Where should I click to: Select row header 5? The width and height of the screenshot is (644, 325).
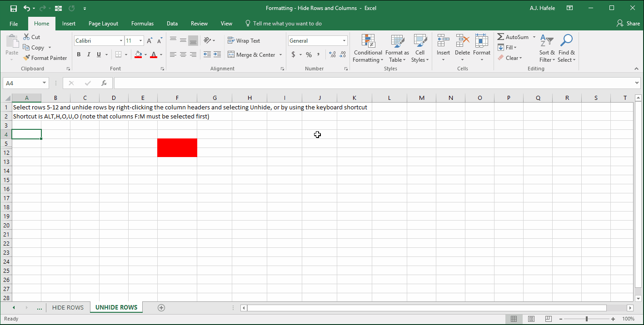click(x=6, y=143)
